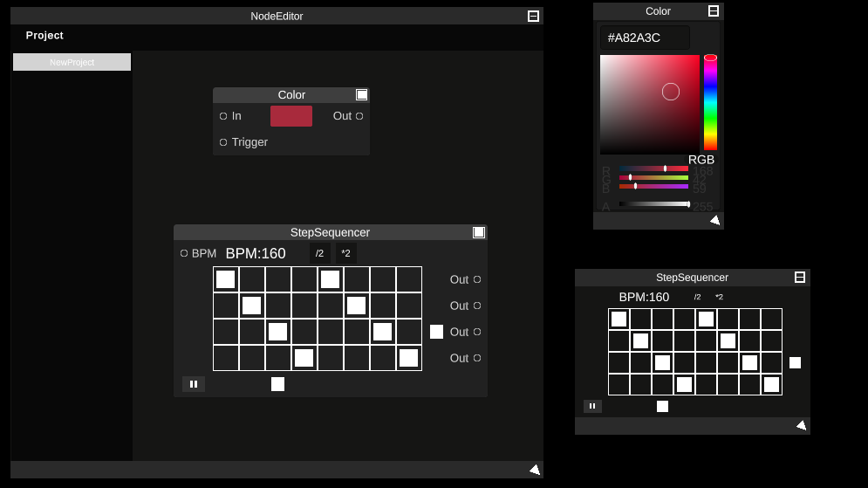Image resolution: width=868 pixels, height=488 pixels.
Task: Collapse the StepSequencer floating window
Action: 800,277
